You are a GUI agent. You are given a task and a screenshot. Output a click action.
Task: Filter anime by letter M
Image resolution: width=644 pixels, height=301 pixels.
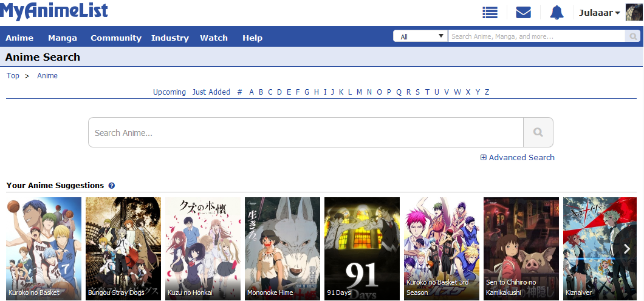359,92
